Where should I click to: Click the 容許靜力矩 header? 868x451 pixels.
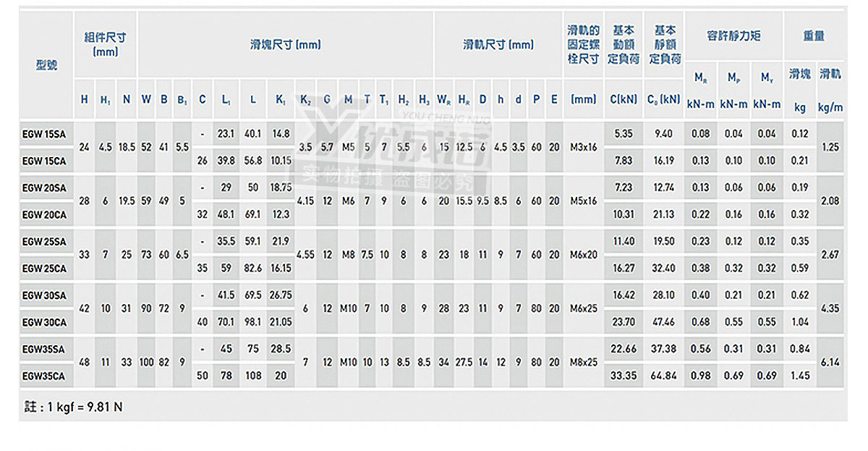click(733, 35)
